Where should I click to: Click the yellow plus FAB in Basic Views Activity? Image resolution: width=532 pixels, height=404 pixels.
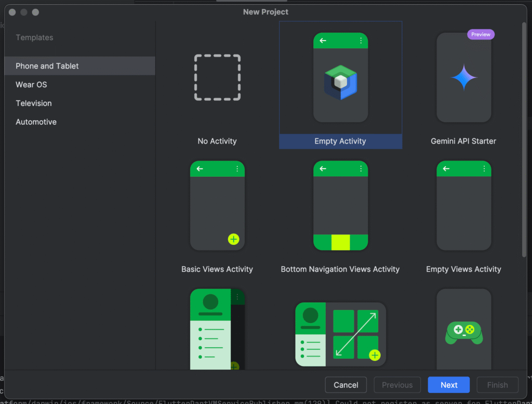pos(233,239)
